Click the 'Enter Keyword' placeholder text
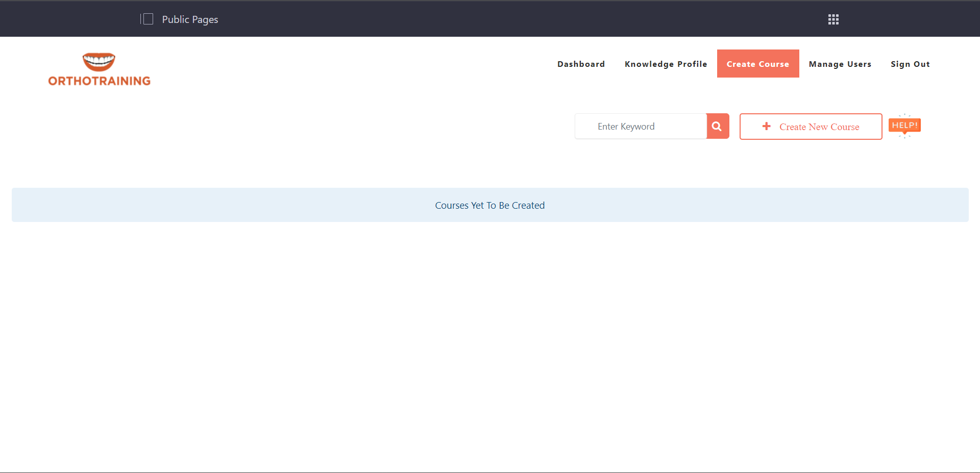Image resolution: width=980 pixels, height=473 pixels. [x=626, y=127]
